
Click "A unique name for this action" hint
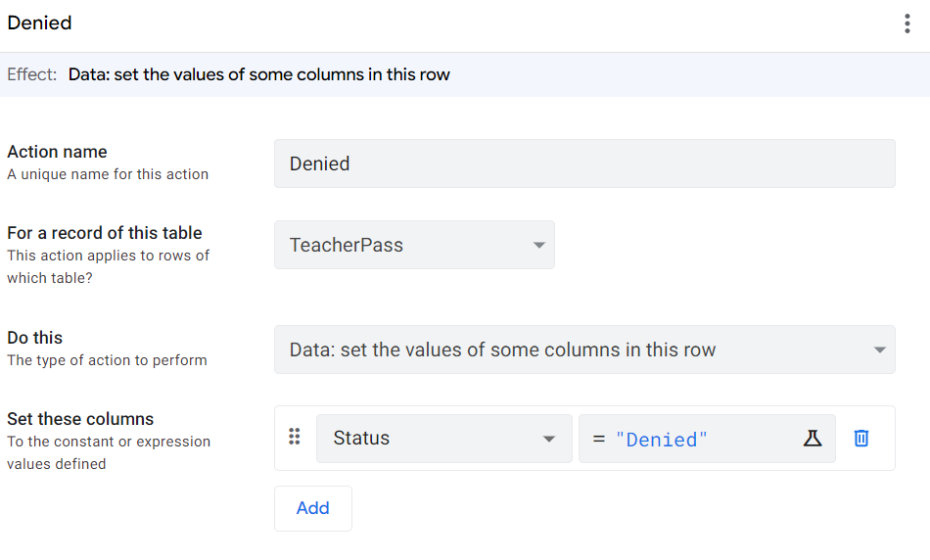tap(108, 174)
